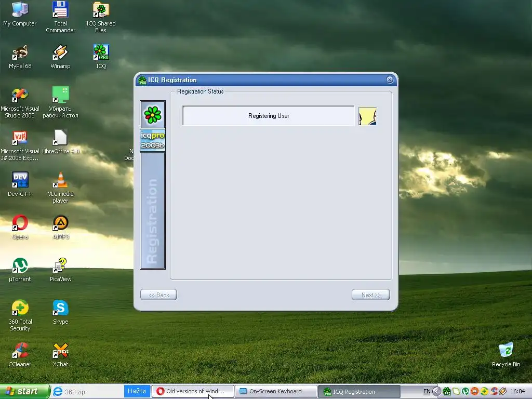The width and height of the screenshot is (532, 399).
Task: Select LibreOffice 4.0 desktop icon
Action: point(60,142)
